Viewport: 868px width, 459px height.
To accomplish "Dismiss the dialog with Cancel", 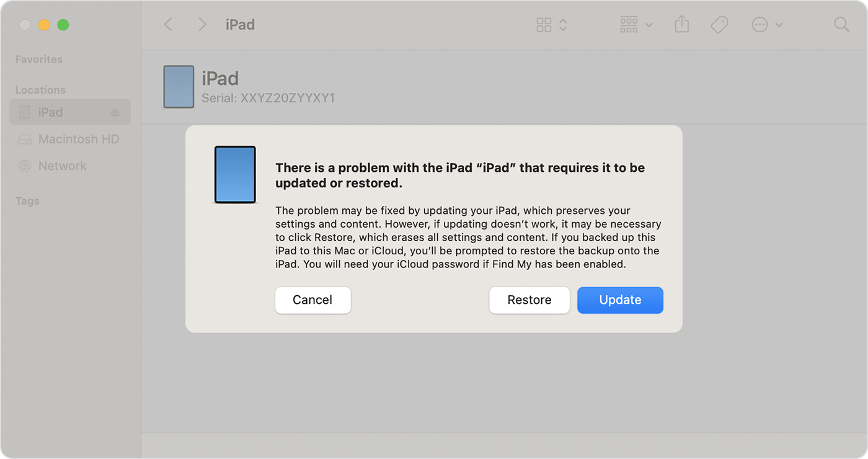I will pos(312,300).
